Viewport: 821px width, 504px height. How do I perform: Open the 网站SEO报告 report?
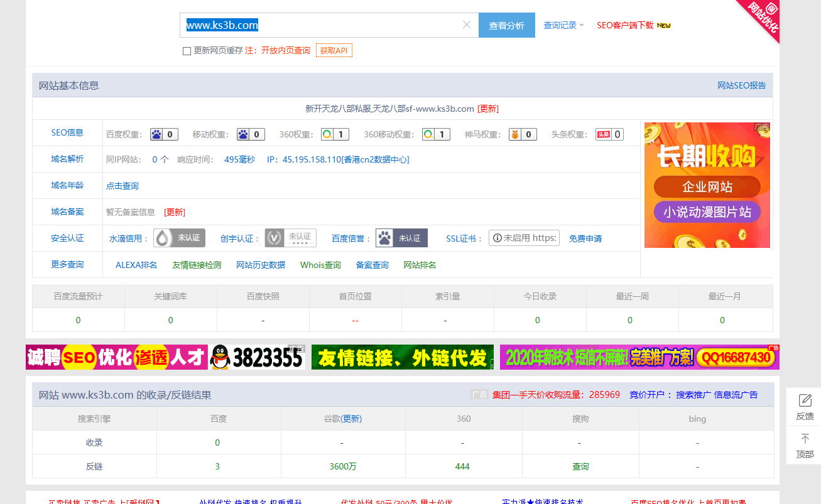click(x=743, y=85)
